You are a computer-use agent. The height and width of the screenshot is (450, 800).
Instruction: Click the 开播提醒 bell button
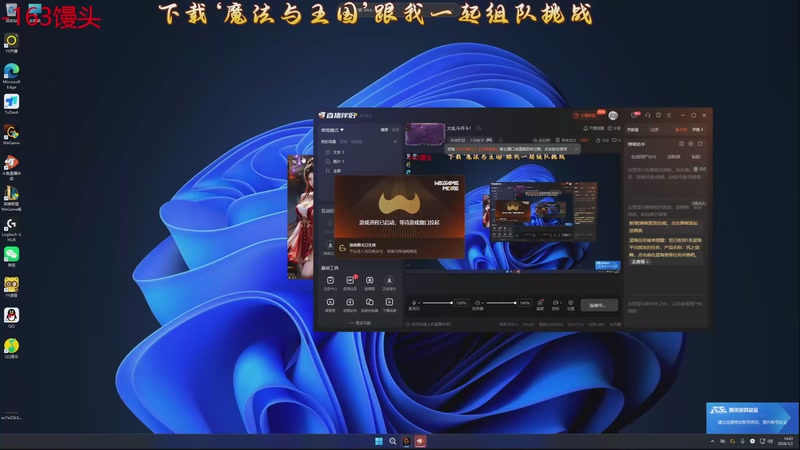pyautogui.click(x=593, y=128)
